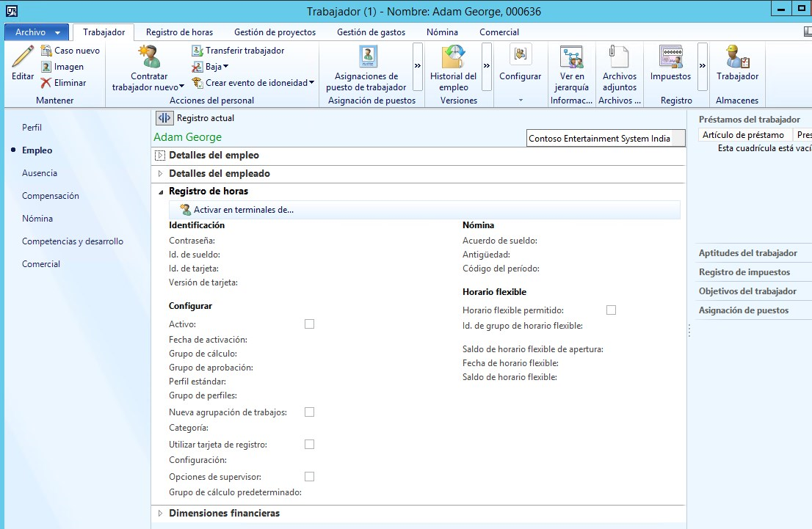The width and height of the screenshot is (812, 529).
Task: Click the side panel splitter handle
Action: click(689, 331)
